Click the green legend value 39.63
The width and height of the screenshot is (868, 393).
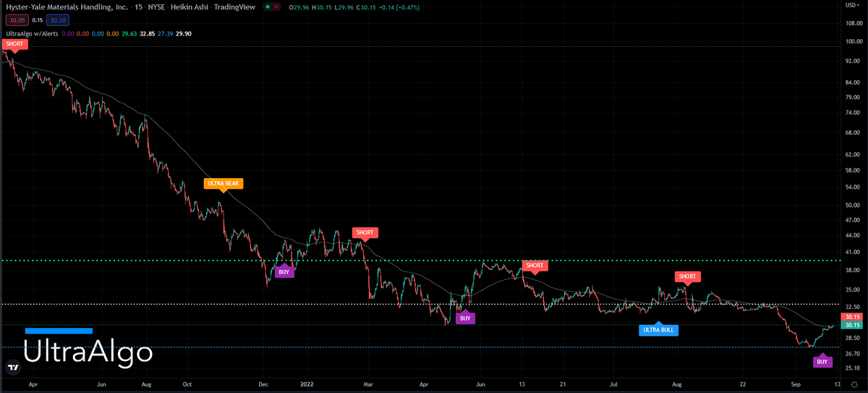[130, 33]
